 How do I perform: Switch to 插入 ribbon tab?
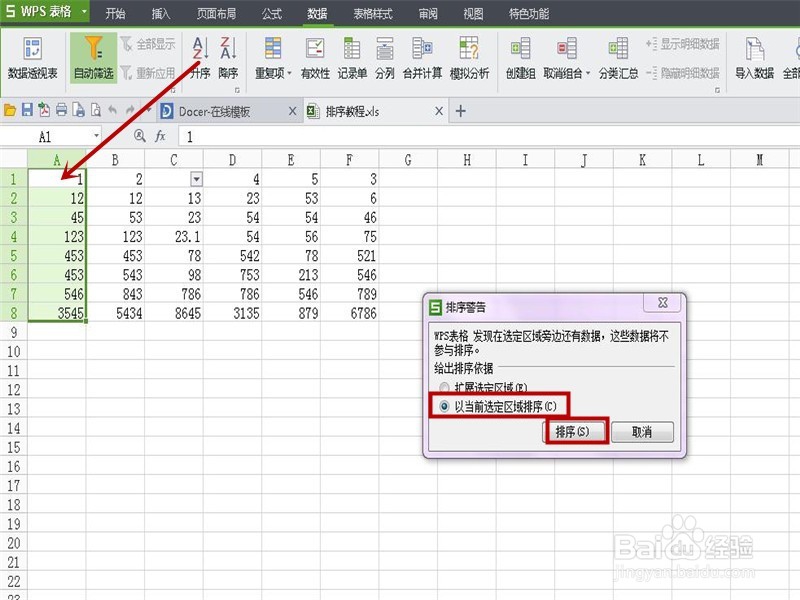(161, 13)
